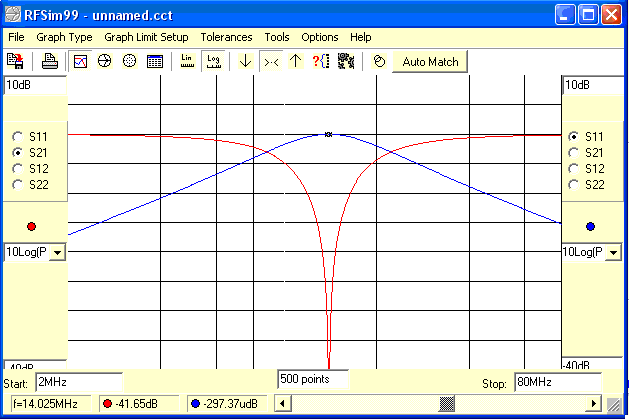Switch to polar plot view icon
This screenshot has width=629, height=419.
tap(129, 61)
